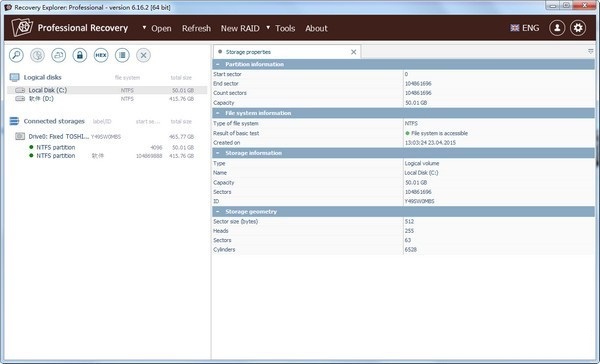The width and height of the screenshot is (600, 364).
Task: Open the HEX viewer tool
Action: (101, 55)
